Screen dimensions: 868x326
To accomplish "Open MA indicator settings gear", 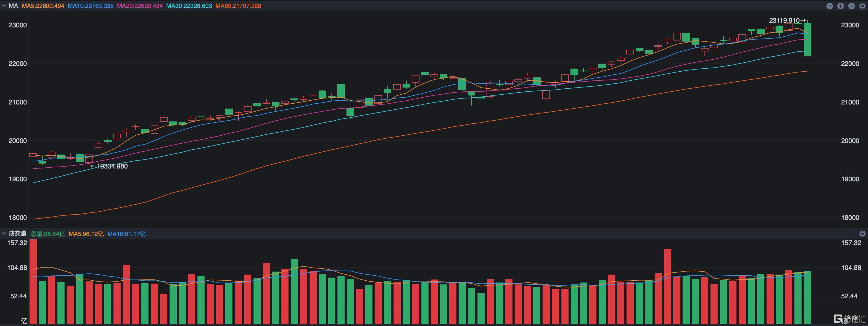I will tap(862, 6).
